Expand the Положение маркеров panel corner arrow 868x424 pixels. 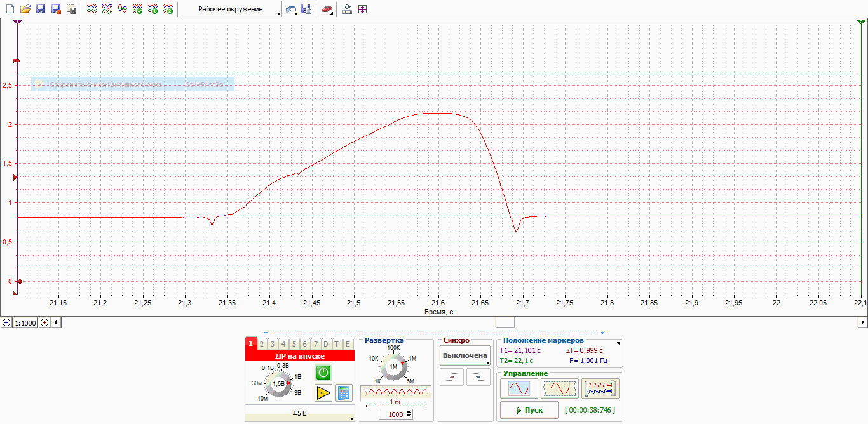click(620, 343)
